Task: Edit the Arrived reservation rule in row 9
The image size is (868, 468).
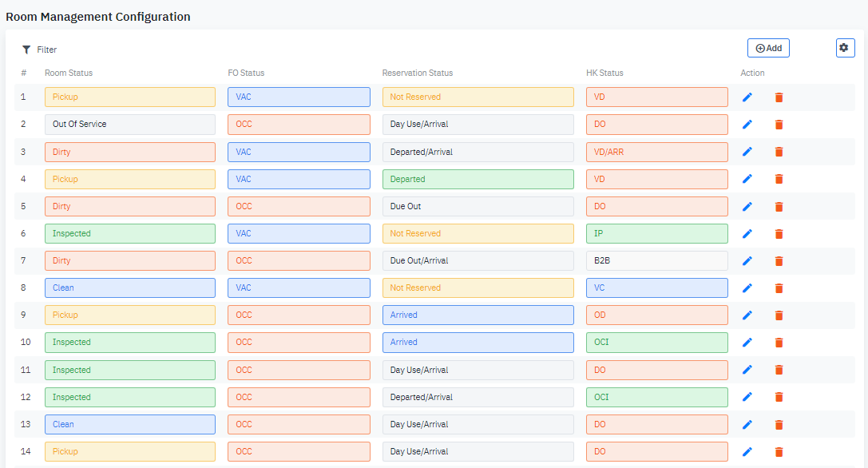Action: [x=747, y=315]
